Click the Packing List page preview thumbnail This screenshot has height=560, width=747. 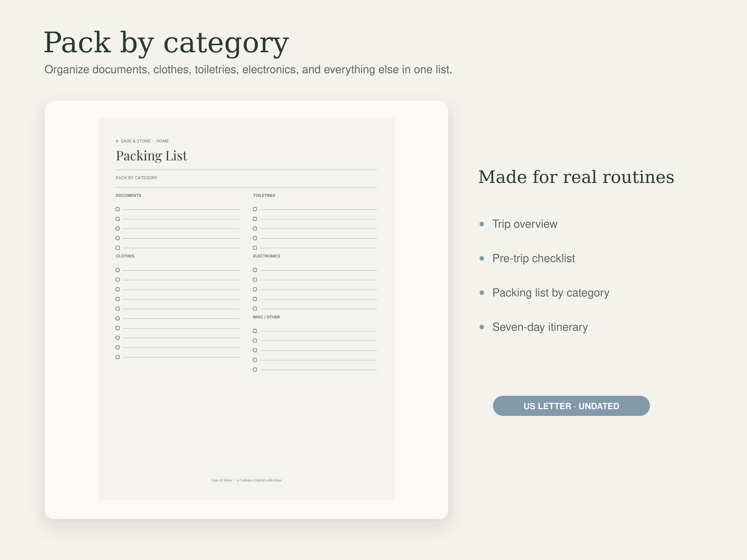pyautogui.click(x=247, y=309)
